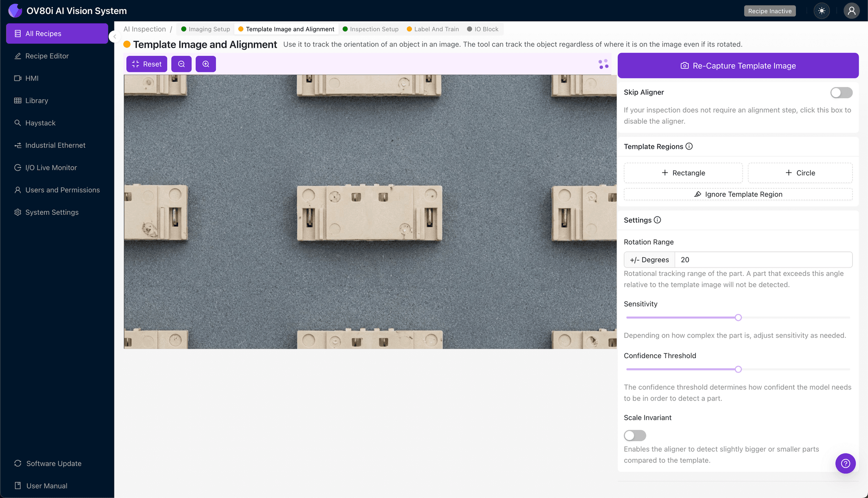
Task: Click the brightness theme icon in the header
Action: click(x=821, y=11)
